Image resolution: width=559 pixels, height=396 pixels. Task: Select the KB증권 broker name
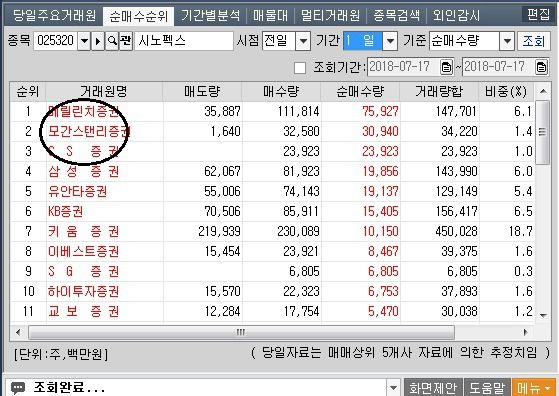(66, 211)
